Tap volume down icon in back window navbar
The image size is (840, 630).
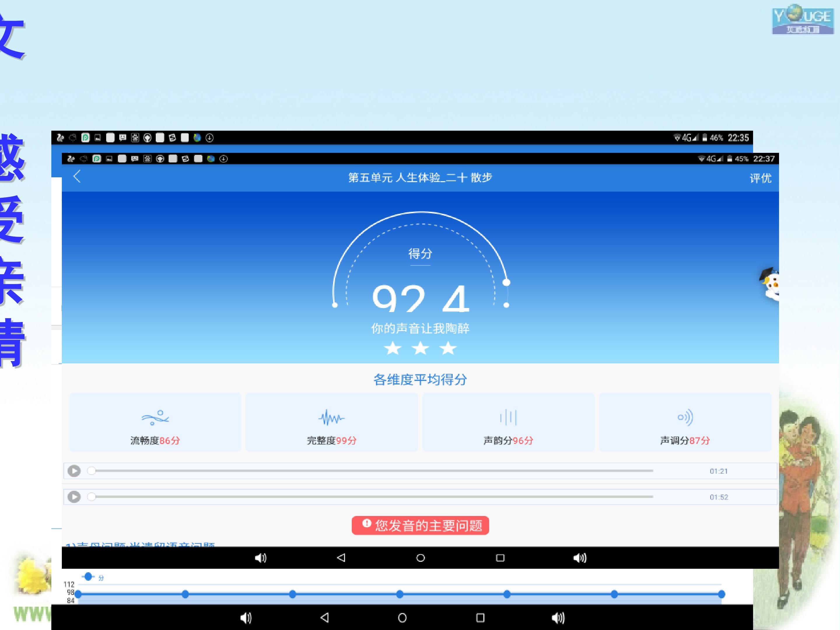coord(246,618)
